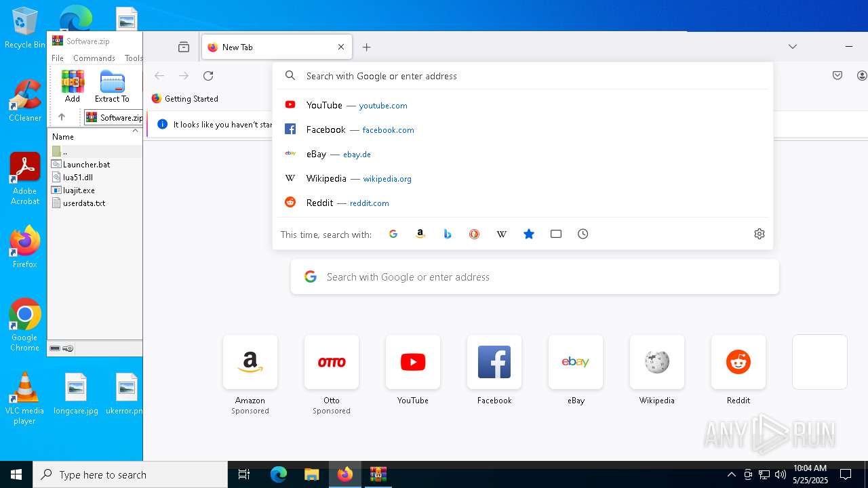
Task: Select longcare.jpg desktop file
Action: point(76,394)
